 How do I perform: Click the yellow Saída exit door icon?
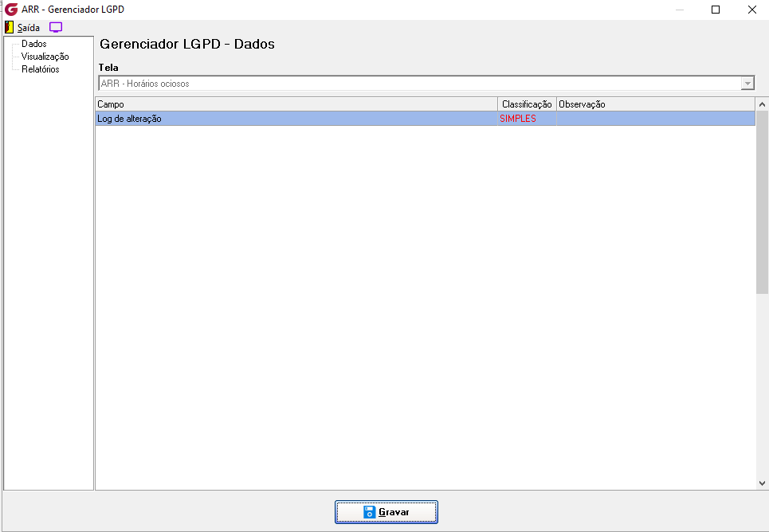pos(10,27)
